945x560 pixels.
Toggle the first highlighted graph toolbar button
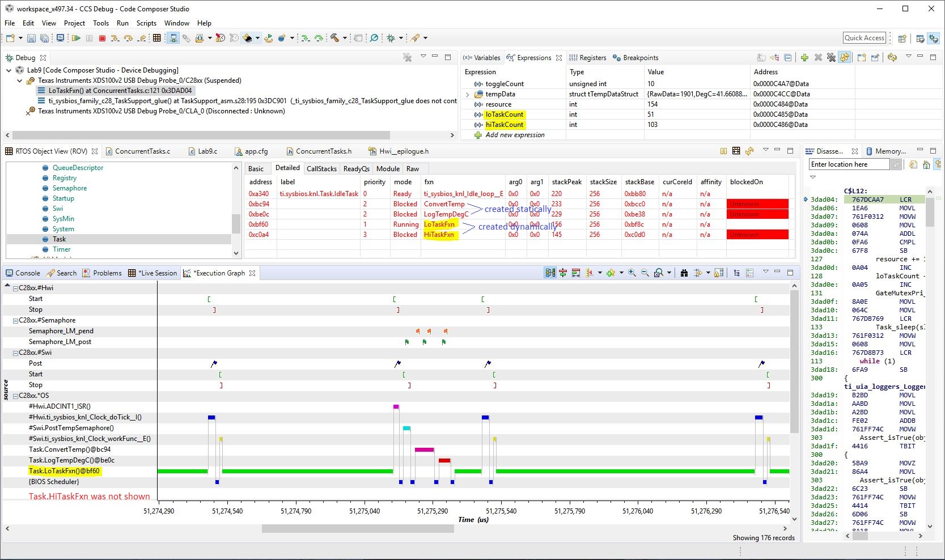[x=550, y=273]
